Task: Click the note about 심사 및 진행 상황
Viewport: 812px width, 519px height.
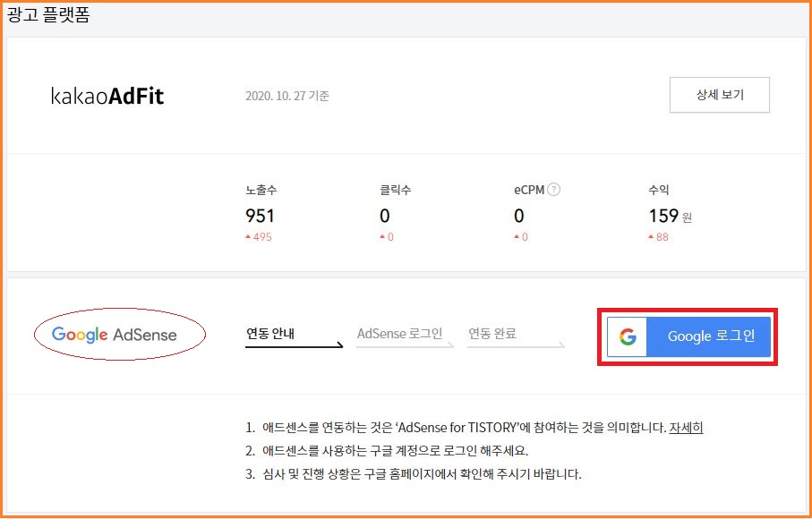Action: [x=414, y=474]
